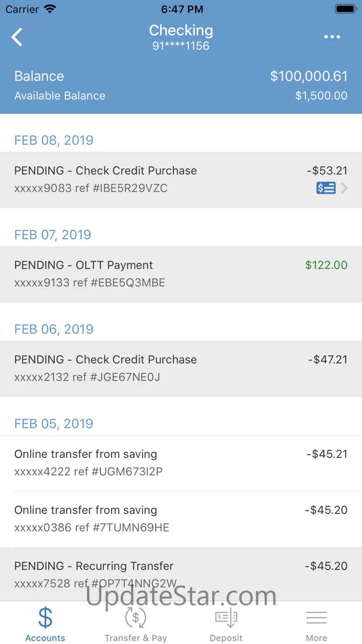
Task: Tap the More hamburger icon
Action: (317, 618)
